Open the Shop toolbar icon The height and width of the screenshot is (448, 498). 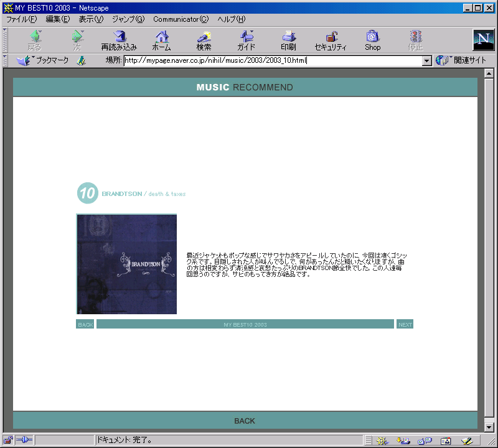point(372,40)
